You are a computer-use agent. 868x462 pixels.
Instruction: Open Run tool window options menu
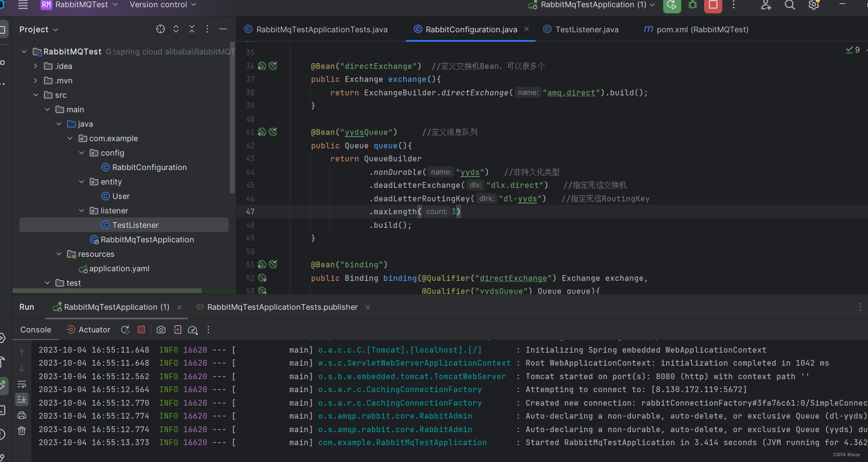860,307
